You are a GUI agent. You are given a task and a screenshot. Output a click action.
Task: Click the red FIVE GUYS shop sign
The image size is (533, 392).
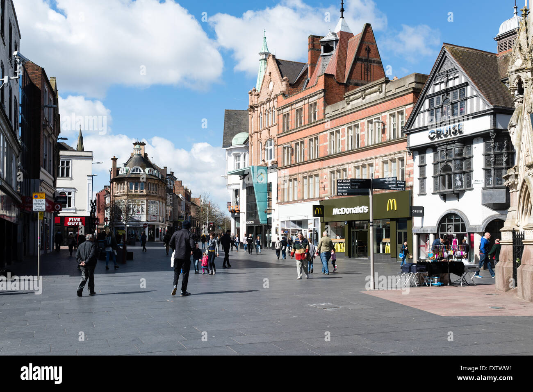(75, 221)
